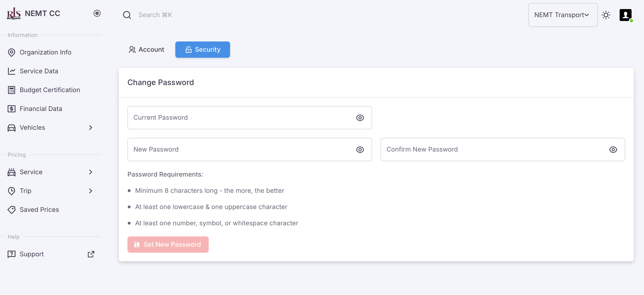
Task: Toggle visibility of Confirm New Password
Action: pos(613,149)
